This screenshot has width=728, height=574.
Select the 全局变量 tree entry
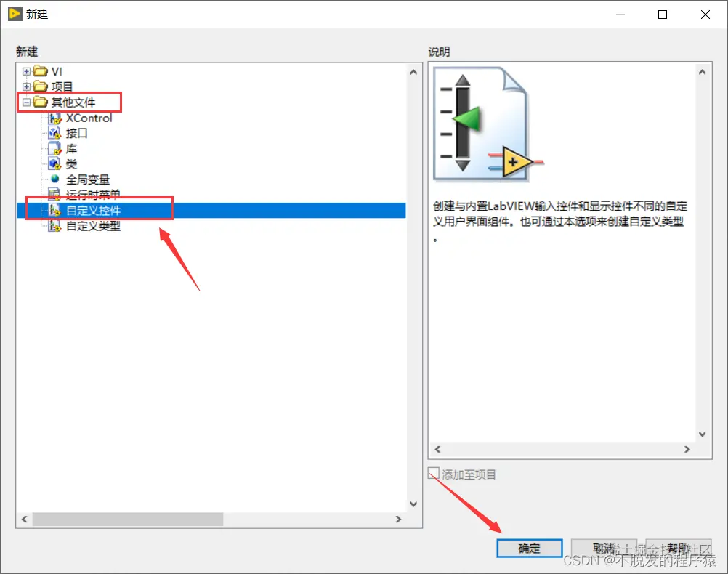point(88,179)
